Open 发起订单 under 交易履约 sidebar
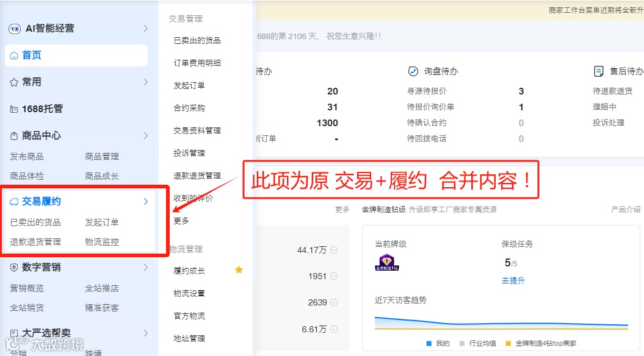 [x=102, y=222]
